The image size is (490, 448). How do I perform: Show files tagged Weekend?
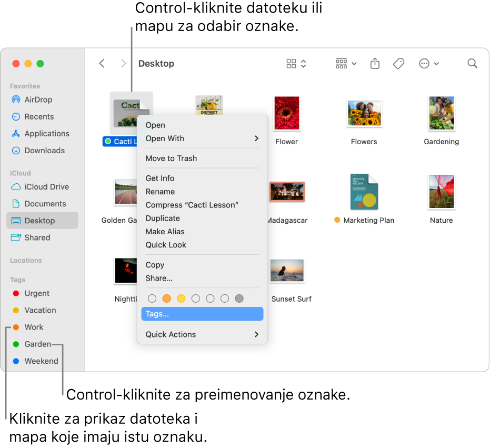coord(42,361)
